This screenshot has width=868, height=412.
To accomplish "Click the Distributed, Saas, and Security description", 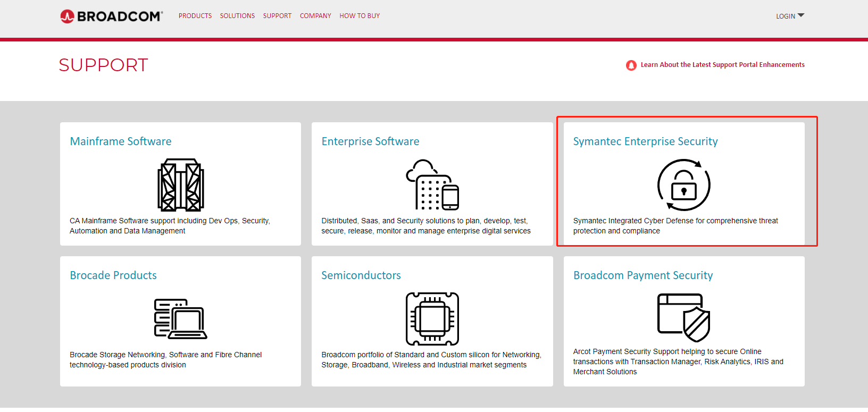I will tap(426, 226).
